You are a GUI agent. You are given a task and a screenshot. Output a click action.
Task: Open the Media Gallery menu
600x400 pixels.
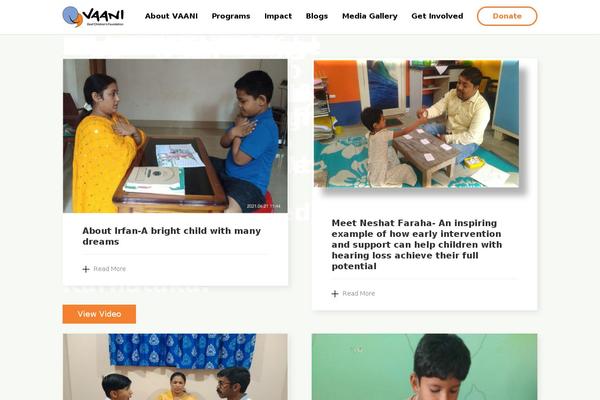click(x=370, y=16)
